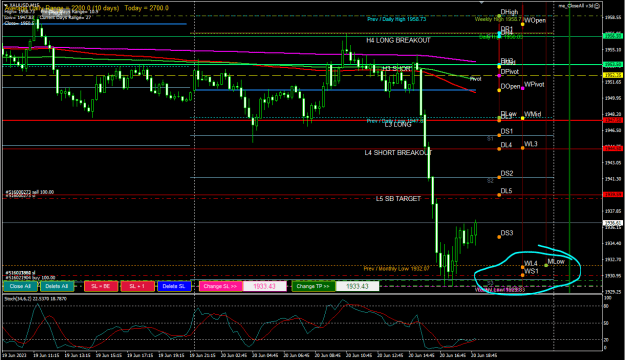Select the WPivot level marker
The height and width of the screenshot is (360, 625).
click(x=523, y=88)
